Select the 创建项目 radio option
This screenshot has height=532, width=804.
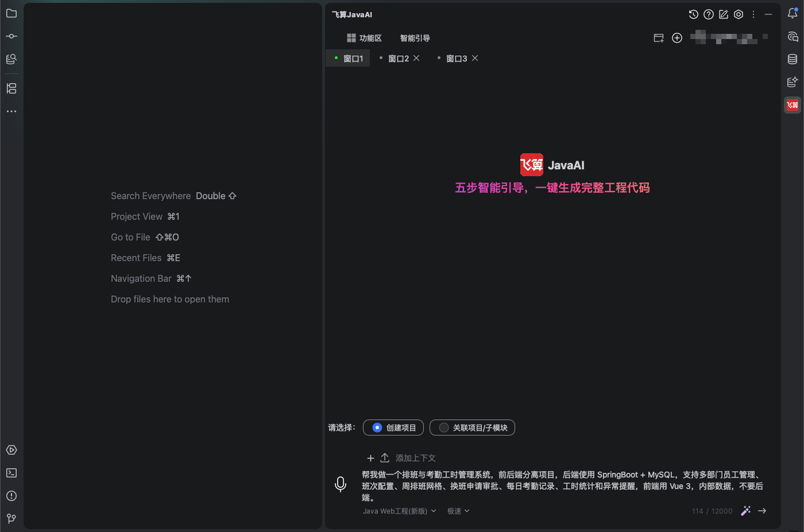[393, 428]
